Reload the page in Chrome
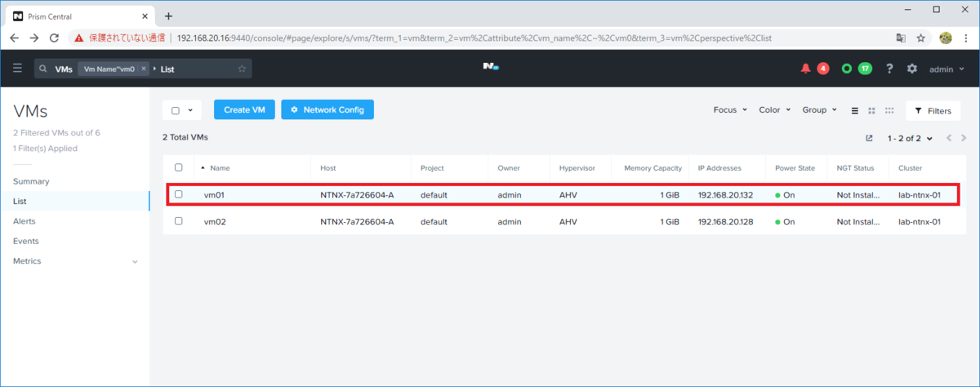Viewport: 980px width, 387px height. [x=55, y=38]
